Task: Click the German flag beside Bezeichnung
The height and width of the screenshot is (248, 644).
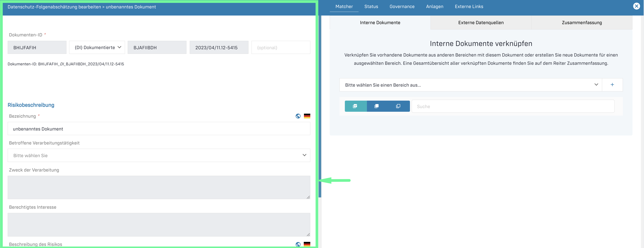Action: (x=307, y=116)
